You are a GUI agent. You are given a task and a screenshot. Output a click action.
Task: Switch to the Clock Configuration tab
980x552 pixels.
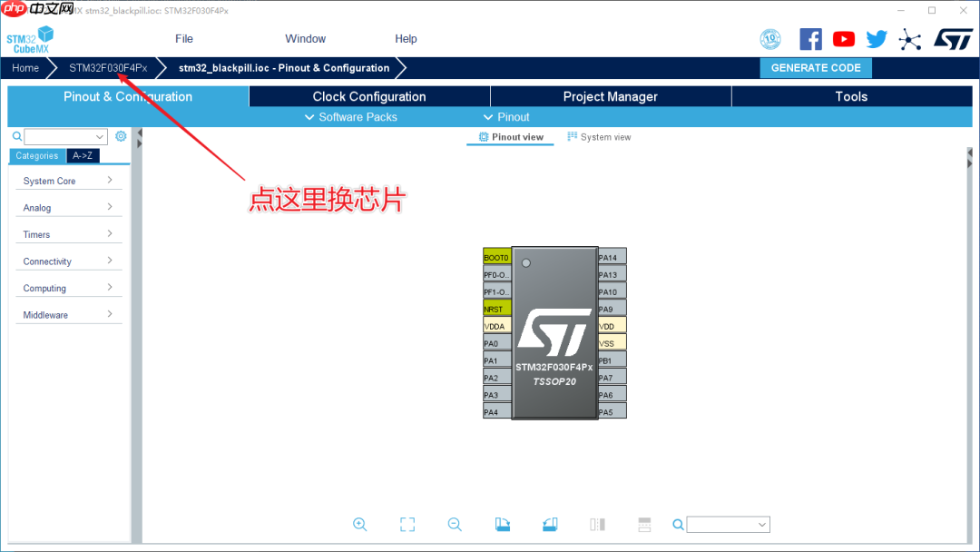click(x=367, y=96)
